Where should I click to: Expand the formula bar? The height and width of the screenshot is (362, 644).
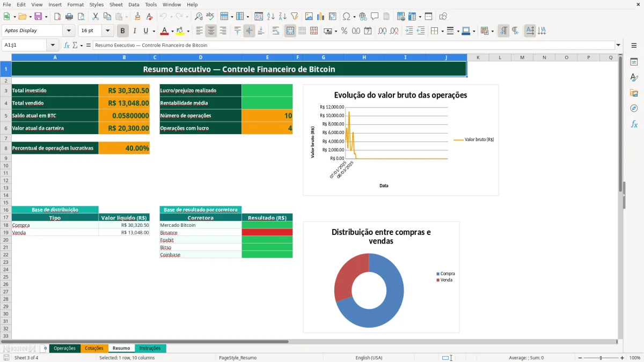(618, 45)
